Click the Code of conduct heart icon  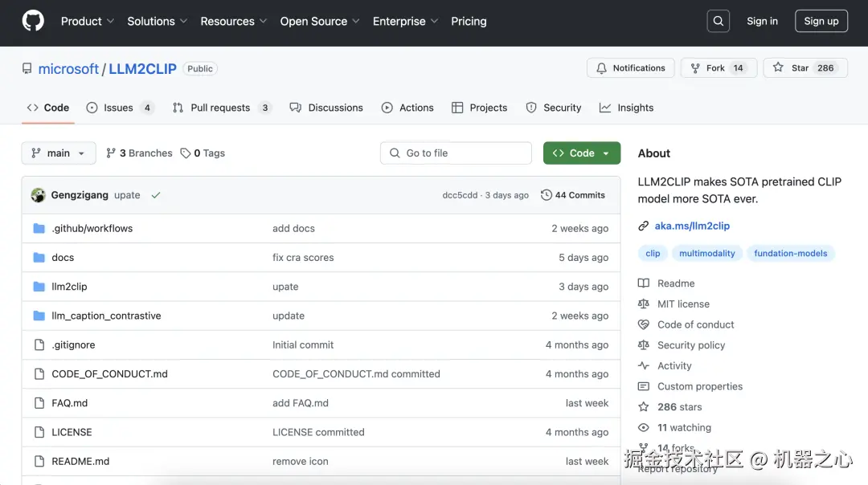643,324
